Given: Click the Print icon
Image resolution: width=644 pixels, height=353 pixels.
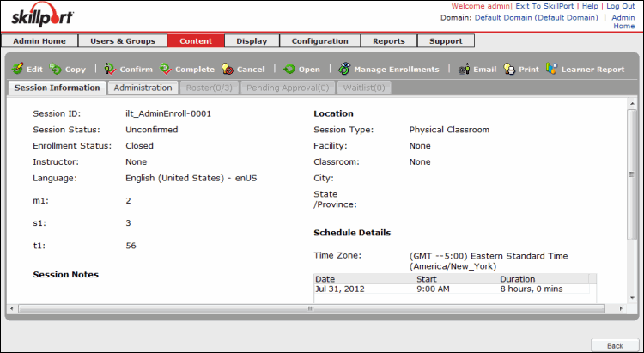Looking at the screenshot, I should (x=509, y=69).
